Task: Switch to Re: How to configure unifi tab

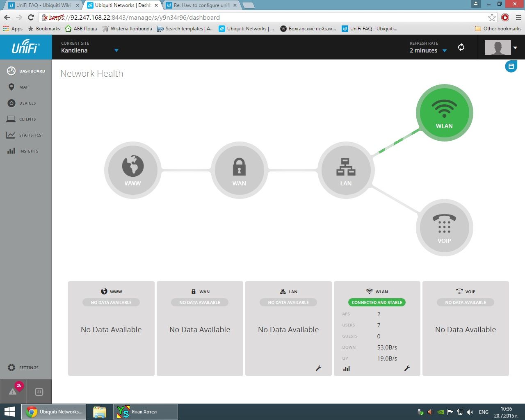Action: (x=201, y=5)
